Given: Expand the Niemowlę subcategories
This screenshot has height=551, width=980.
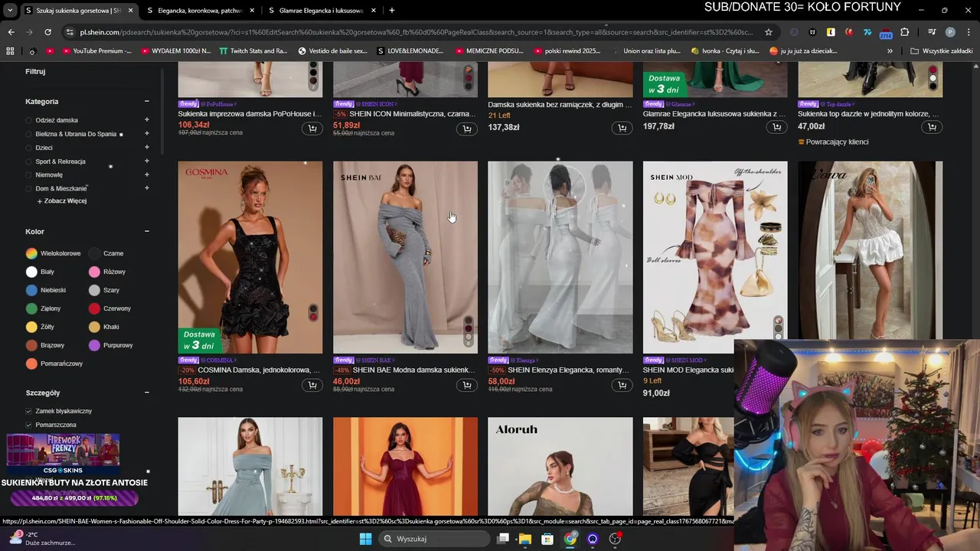Looking at the screenshot, I should pos(146,175).
